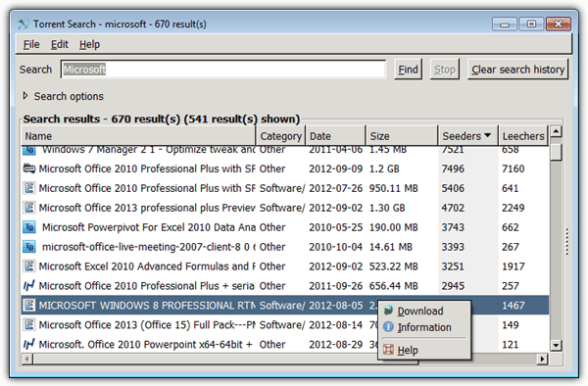
Task: Click size cell 14.61 MB
Action: tap(390, 247)
